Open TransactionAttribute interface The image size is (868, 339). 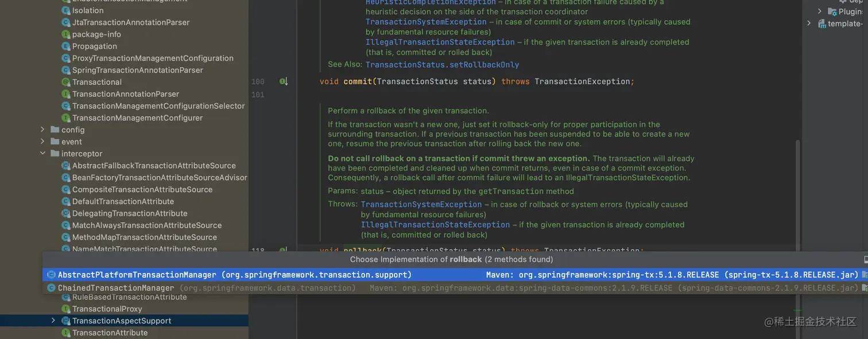[110, 333]
